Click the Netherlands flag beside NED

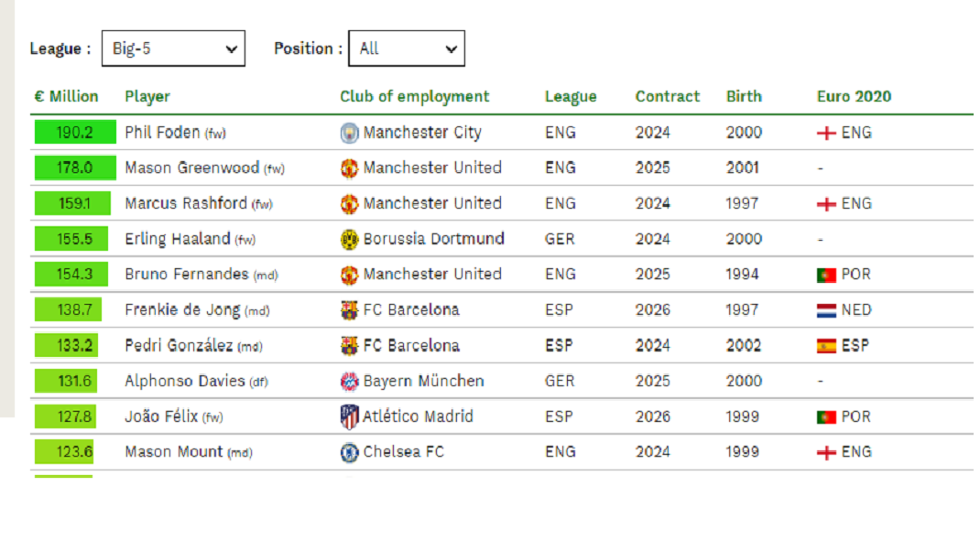click(826, 311)
